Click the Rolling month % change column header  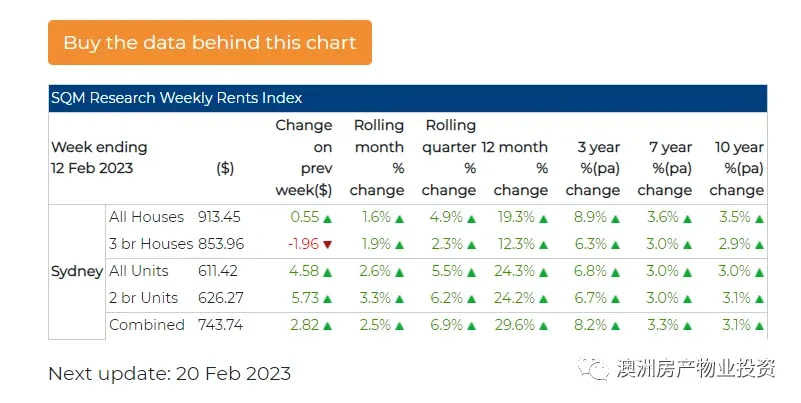(x=379, y=157)
